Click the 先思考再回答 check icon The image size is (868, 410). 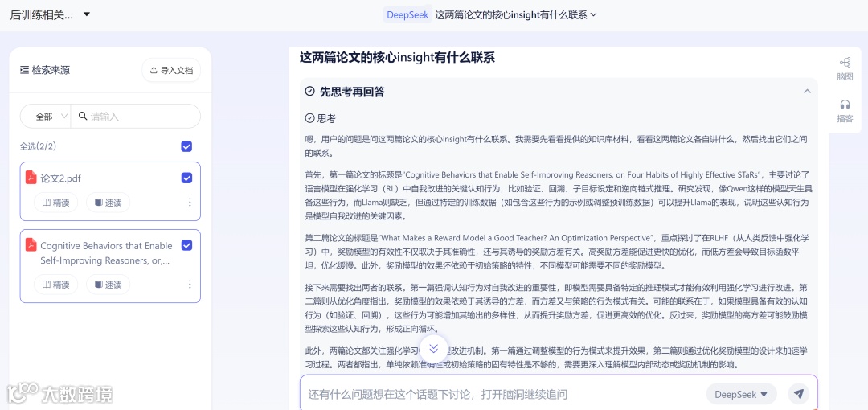[x=310, y=92]
